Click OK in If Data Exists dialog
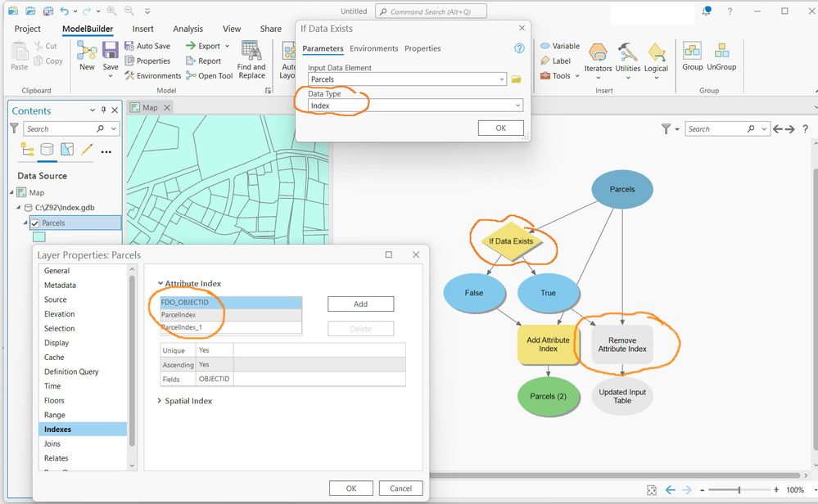 coord(501,128)
